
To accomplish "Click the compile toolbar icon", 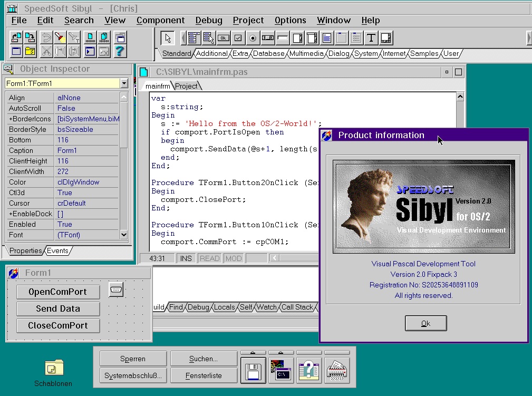I will [x=90, y=37].
